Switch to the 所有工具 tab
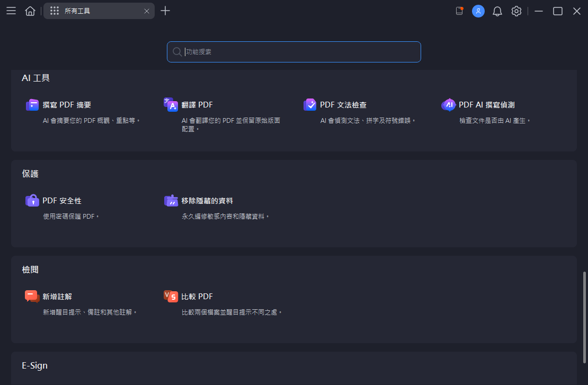 coord(90,11)
